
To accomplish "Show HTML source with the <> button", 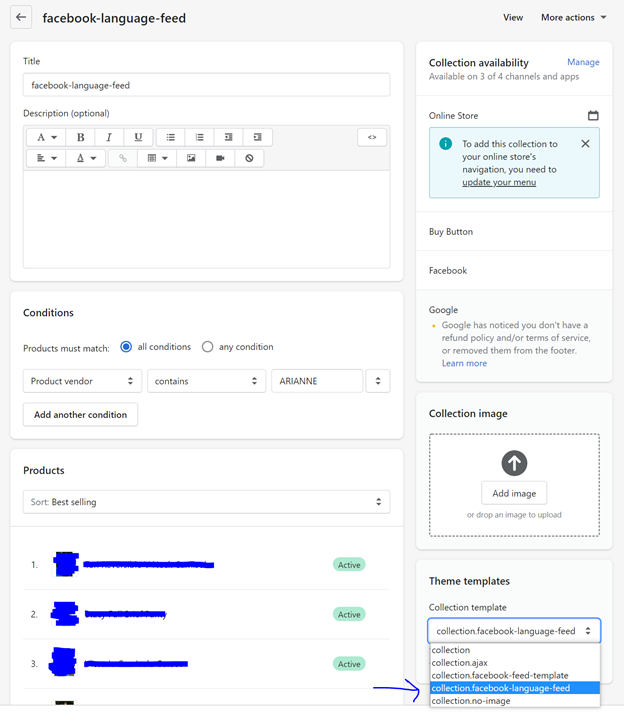I will click(x=371, y=137).
